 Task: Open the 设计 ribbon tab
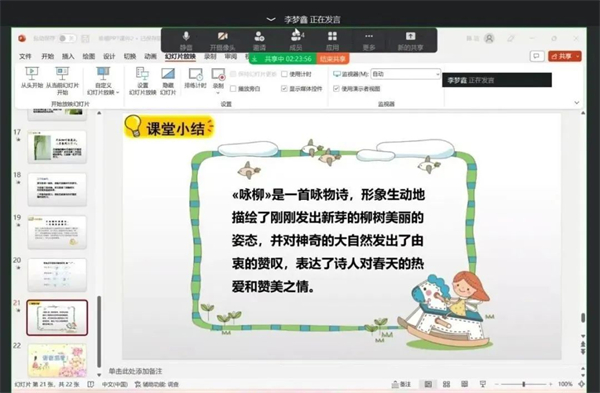click(x=109, y=56)
